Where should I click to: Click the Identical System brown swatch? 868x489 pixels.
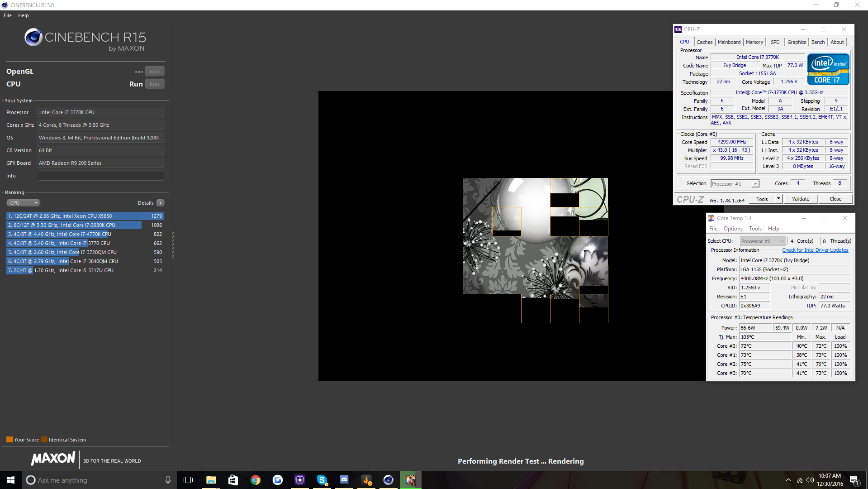click(x=44, y=440)
